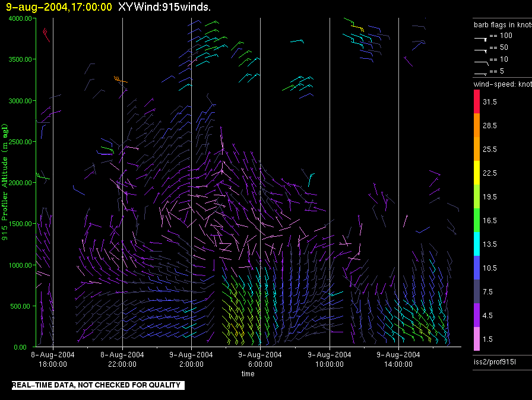
Task: Click the '== 100' barb legend text
Action: pyautogui.click(x=501, y=36)
